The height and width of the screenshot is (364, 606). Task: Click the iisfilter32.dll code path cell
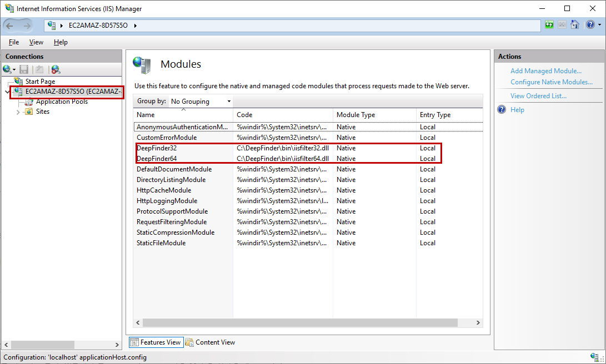pos(283,148)
